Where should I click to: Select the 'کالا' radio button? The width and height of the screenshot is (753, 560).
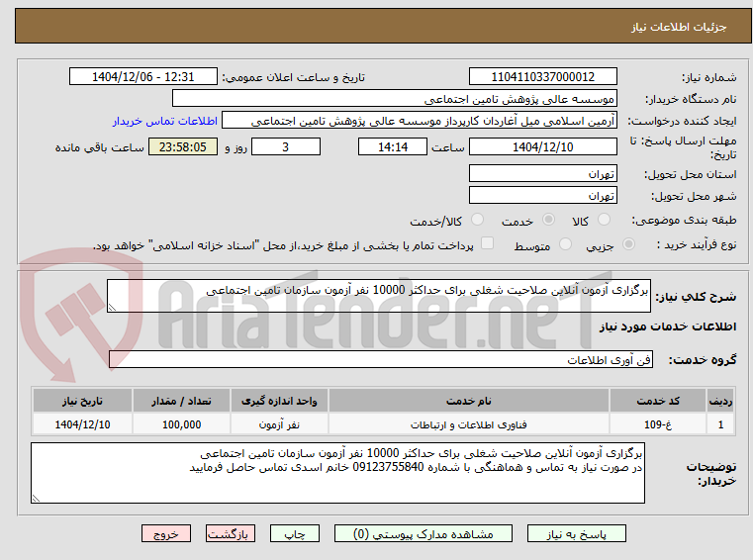[x=604, y=220]
